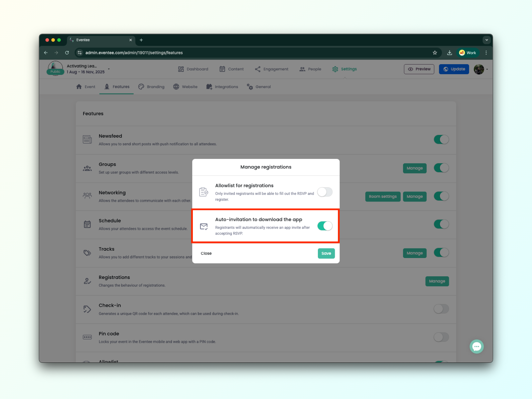Viewport: 532px width, 399px height.
Task: Toggle the Networking feature switch
Action: [x=441, y=196]
